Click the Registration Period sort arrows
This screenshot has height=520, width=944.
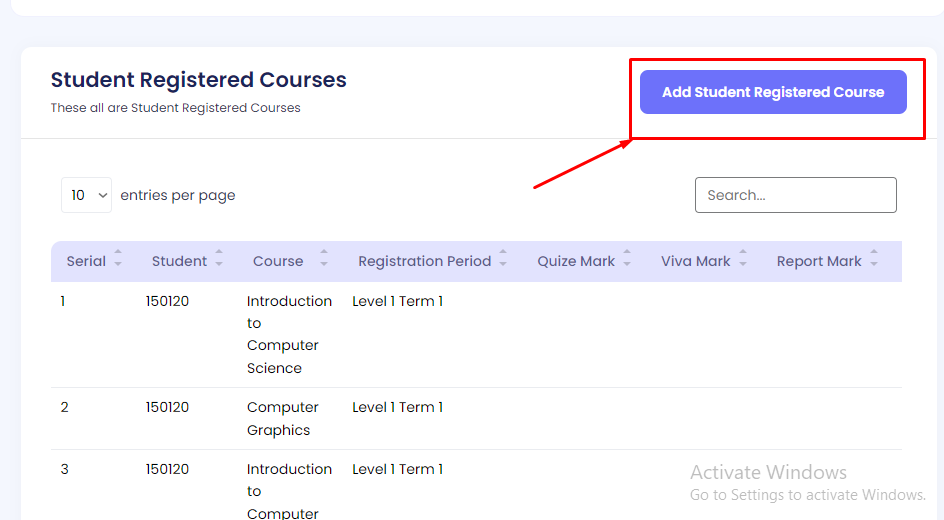pyautogui.click(x=503, y=258)
